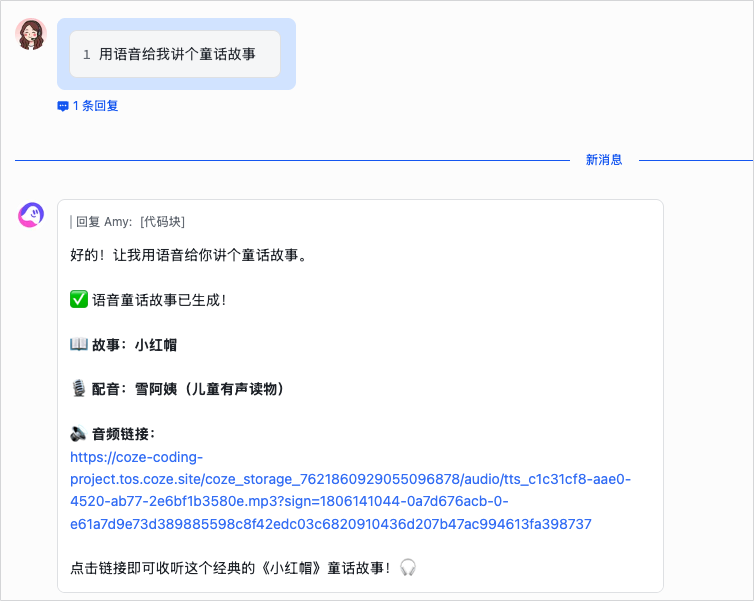Click the '音频链接:' label
Viewport: 754px width, 601px height.
[x=124, y=434]
